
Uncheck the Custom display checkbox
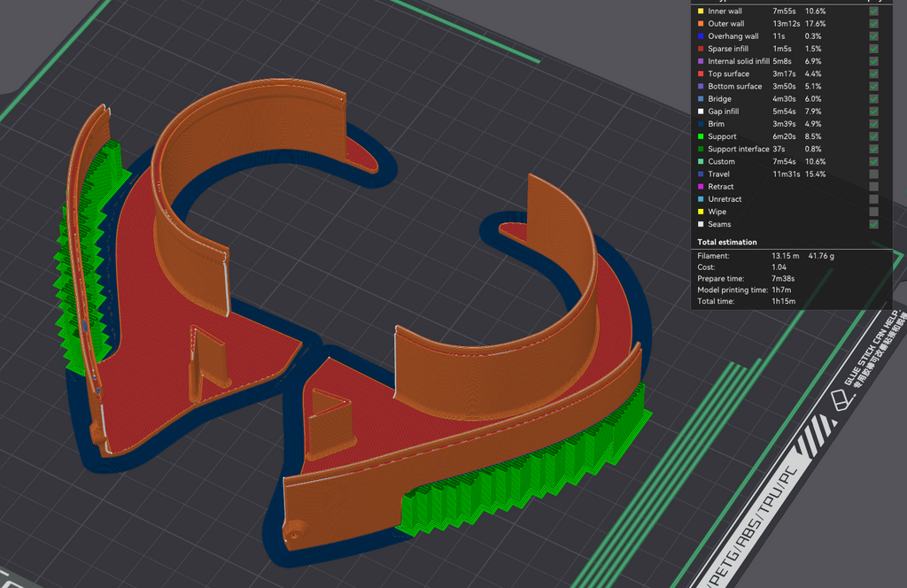[x=873, y=161]
